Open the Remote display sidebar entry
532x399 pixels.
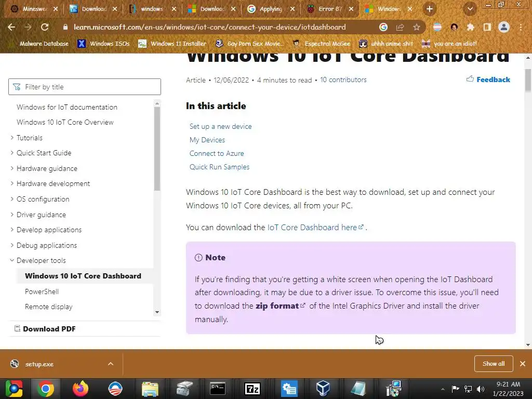pyautogui.click(x=48, y=307)
